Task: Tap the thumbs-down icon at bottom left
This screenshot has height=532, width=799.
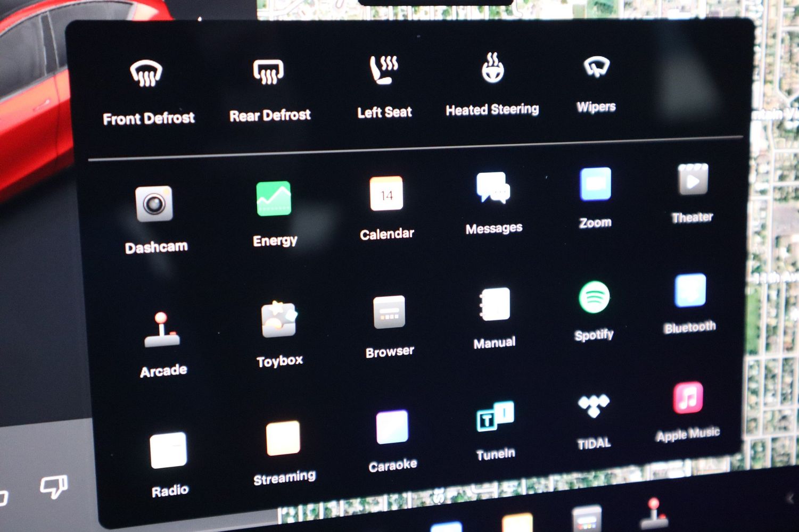Action: (54, 486)
